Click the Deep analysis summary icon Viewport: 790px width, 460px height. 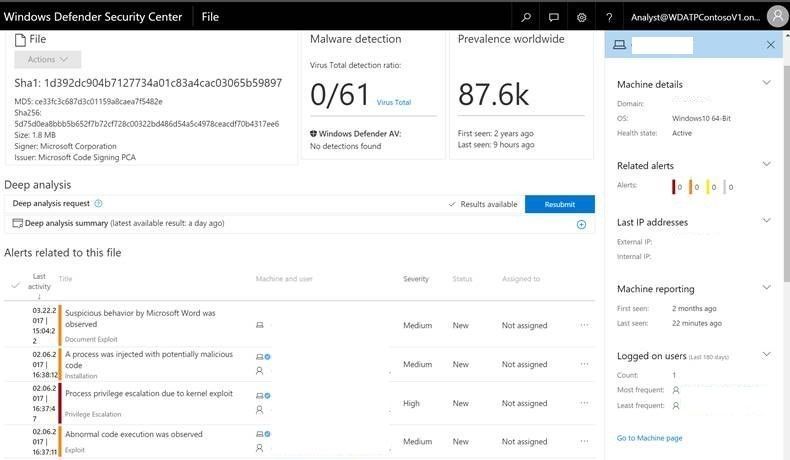pos(18,223)
